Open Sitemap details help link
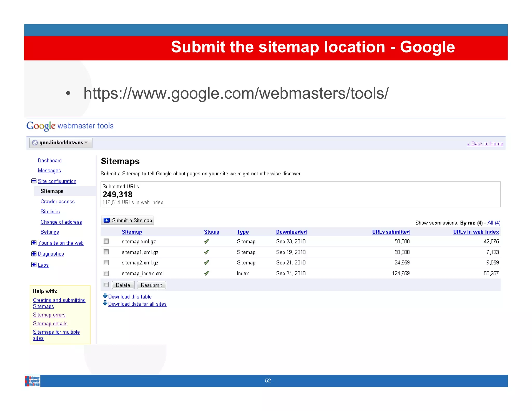This screenshot has width=532, height=411. pyautogui.click(x=50, y=324)
